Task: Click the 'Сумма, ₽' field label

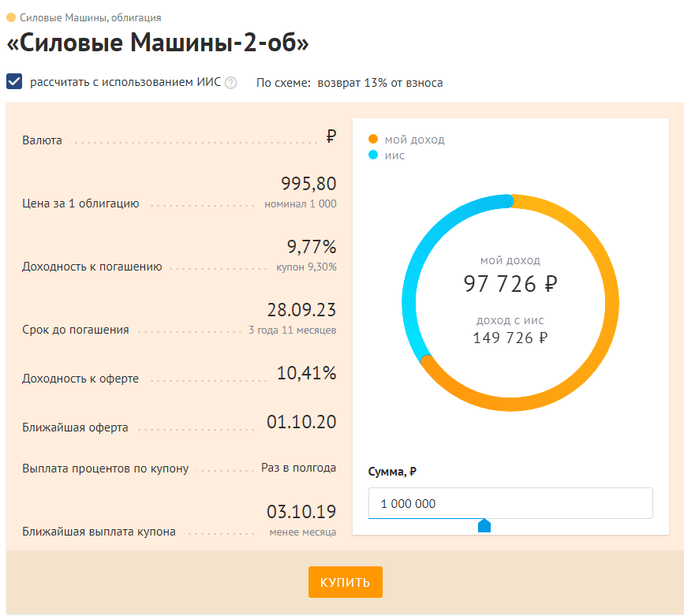Action: coord(392,472)
